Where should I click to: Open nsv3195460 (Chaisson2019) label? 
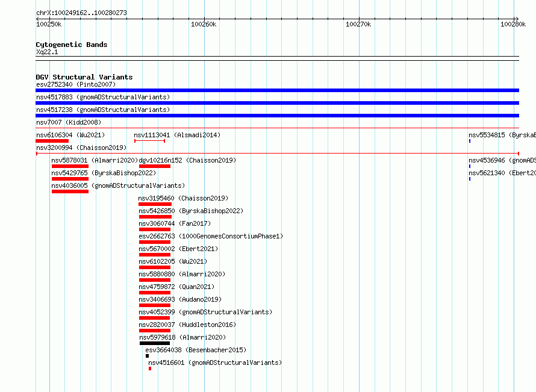[x=183, y=198]
